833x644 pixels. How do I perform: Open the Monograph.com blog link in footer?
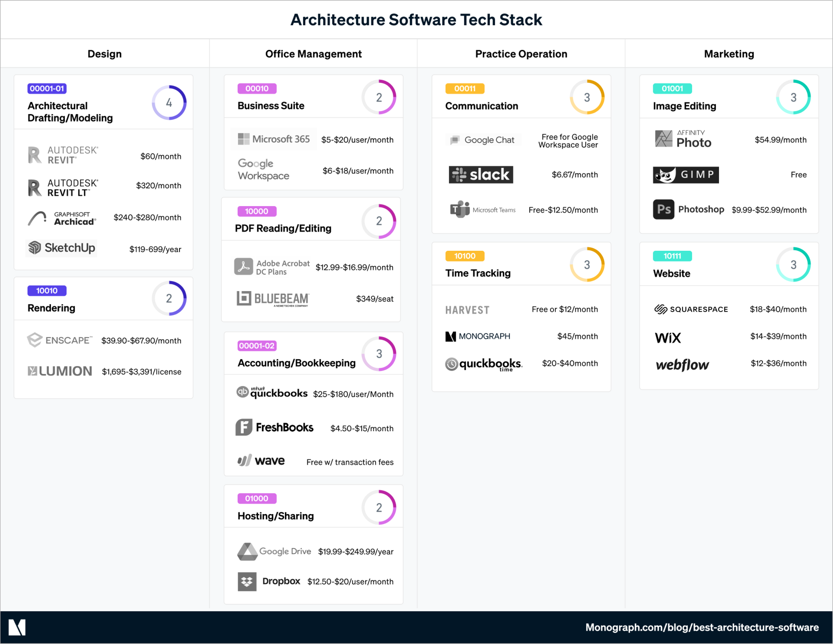point(702,627)
